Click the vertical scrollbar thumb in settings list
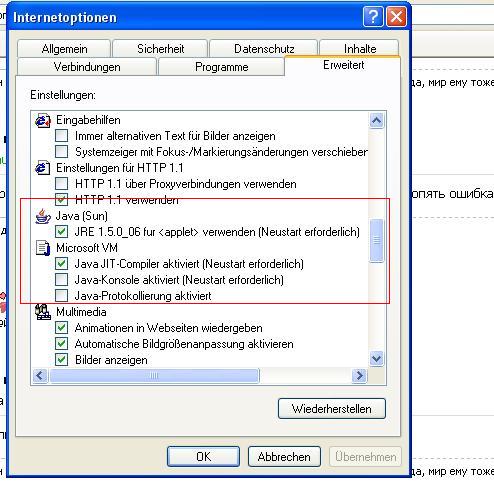Screen dimensions: 494x499 377,240
